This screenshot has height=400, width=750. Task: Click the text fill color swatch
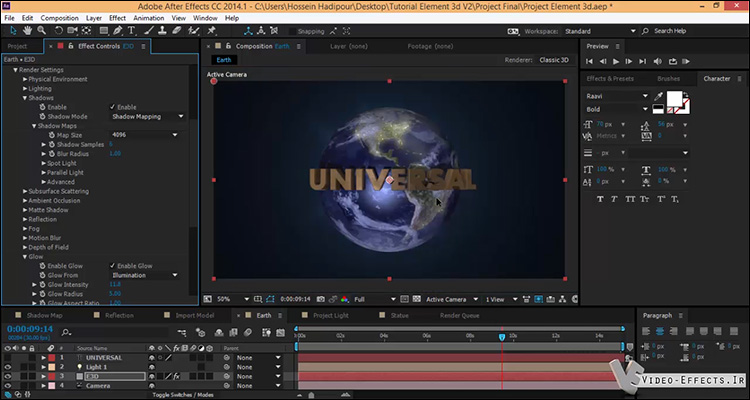tap(674, 99)
